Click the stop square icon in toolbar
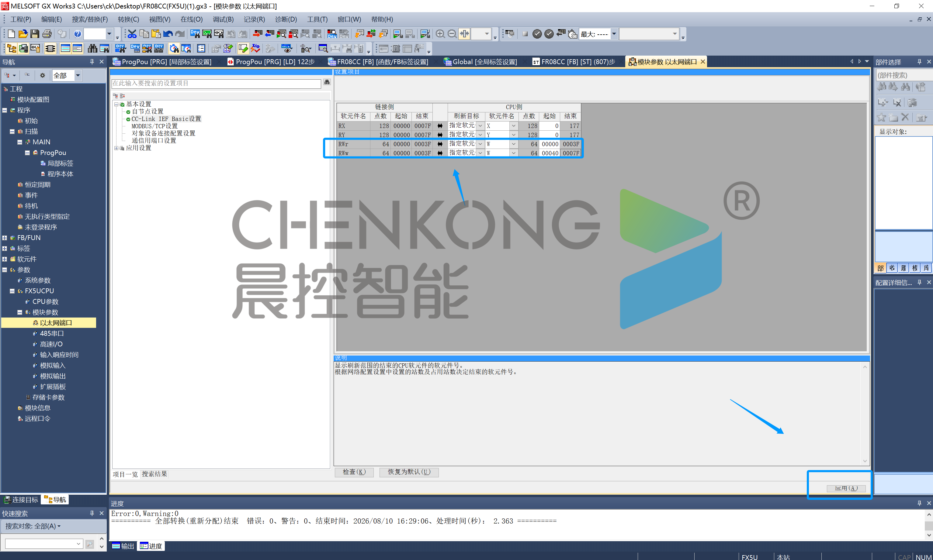The width and height of the screenshot is (933, 560). pyautogui.click(x=525, y=34)
